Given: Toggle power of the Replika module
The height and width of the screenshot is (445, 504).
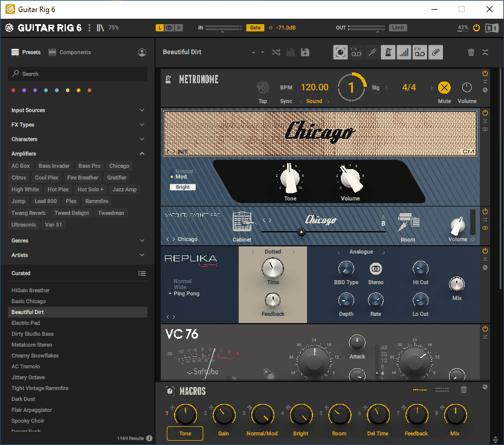Looking at the screenshot, I should coord(485,251).
